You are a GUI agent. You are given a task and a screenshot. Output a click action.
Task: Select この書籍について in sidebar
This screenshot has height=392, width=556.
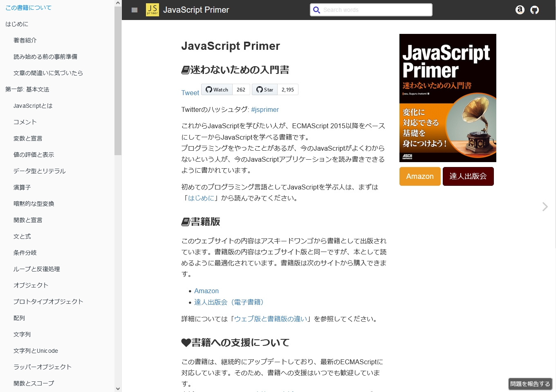(x=29, y=8)
